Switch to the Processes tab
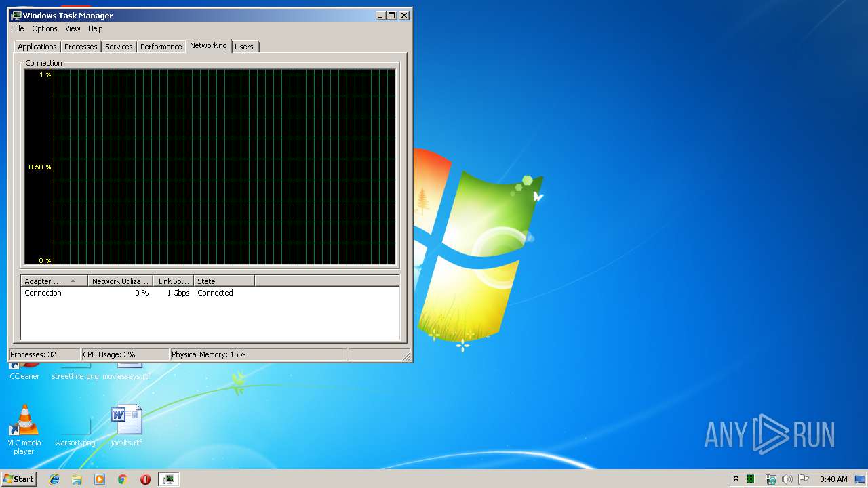This screenshot has width=868, height=488. (81, 47)
